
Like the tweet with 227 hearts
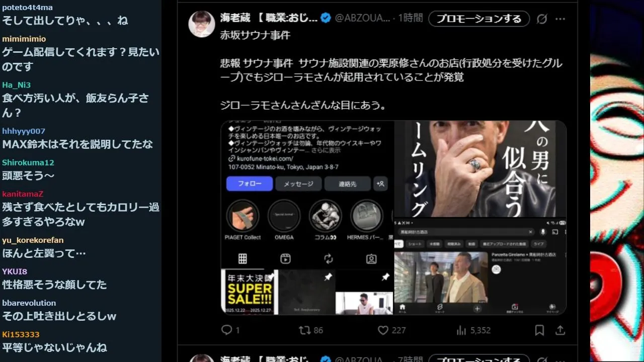(x=383, y=330)
